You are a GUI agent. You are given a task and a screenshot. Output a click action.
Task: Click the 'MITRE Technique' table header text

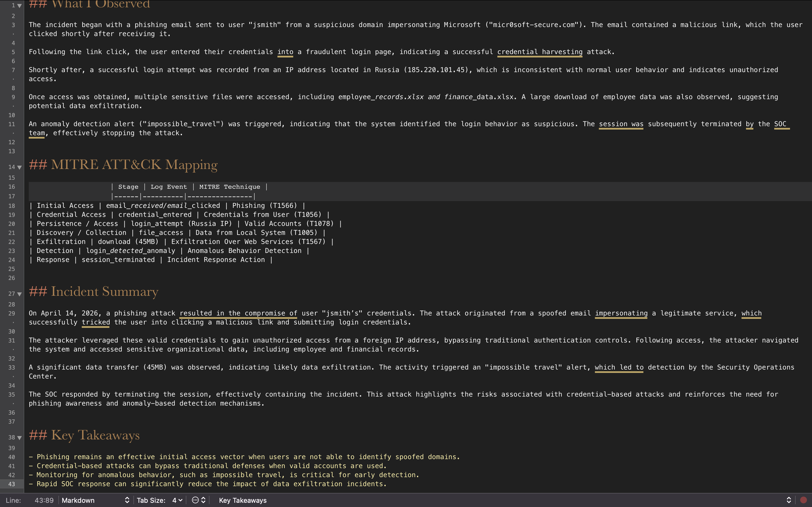tap(230, 187)
